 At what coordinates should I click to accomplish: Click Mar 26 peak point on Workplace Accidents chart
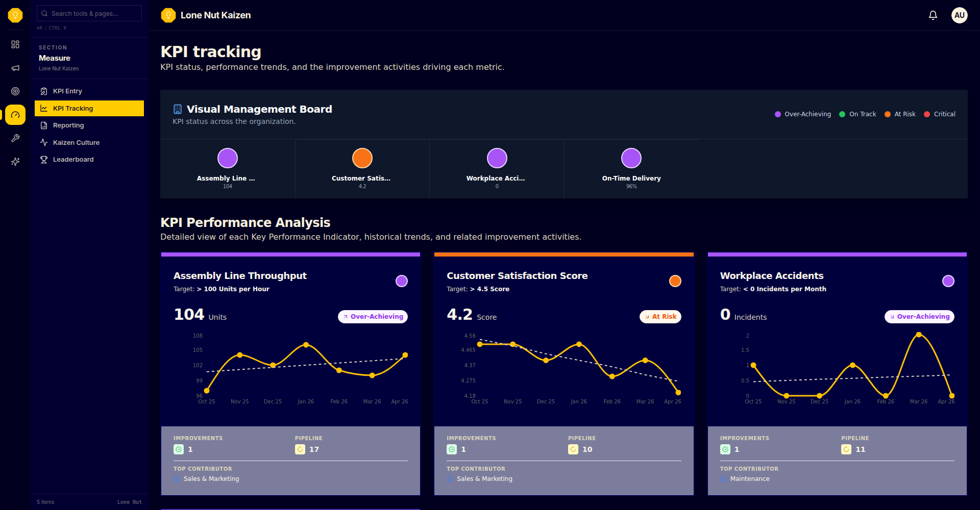[x=919, y=335]
